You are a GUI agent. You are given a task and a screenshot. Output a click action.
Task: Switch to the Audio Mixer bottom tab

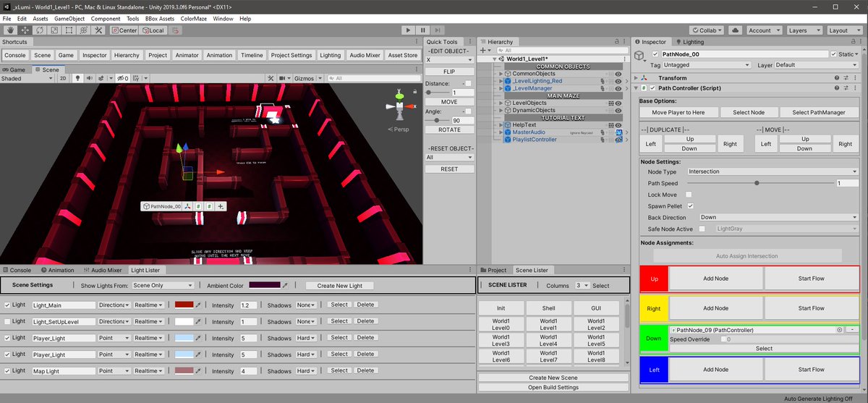[x=101, y=270]
